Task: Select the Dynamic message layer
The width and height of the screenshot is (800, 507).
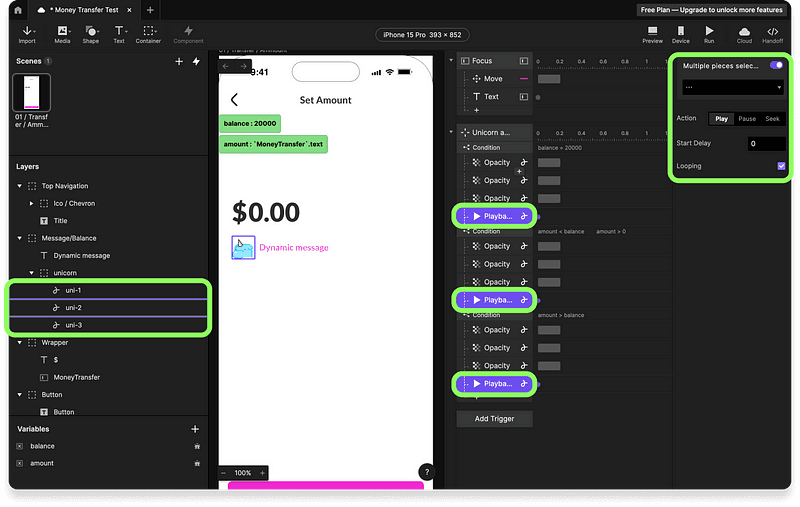Action: pos(82,256)
